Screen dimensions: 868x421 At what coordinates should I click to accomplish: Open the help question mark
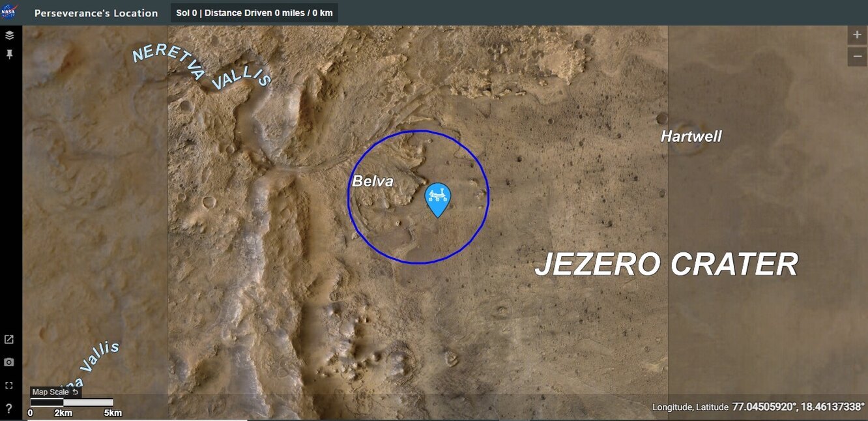coord(9,409)
